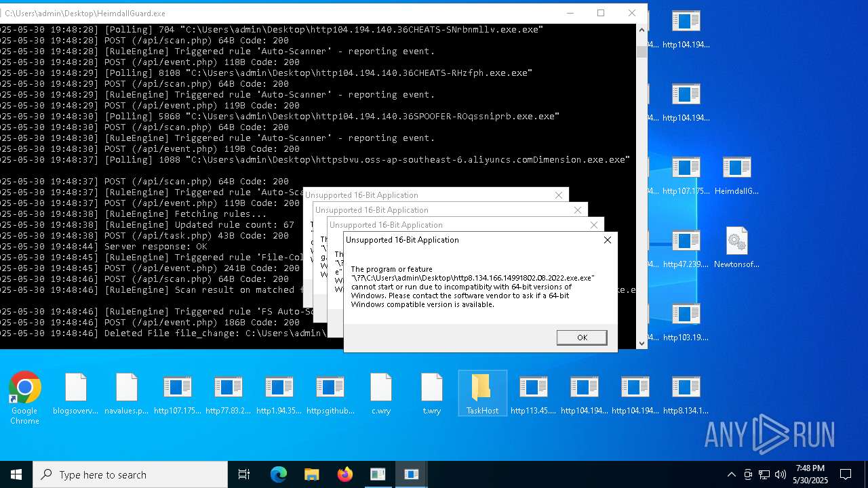This screenshot has width=868, height=488.
Task: Click the console scrollbar up arrow
Action: tap(642, 30)
